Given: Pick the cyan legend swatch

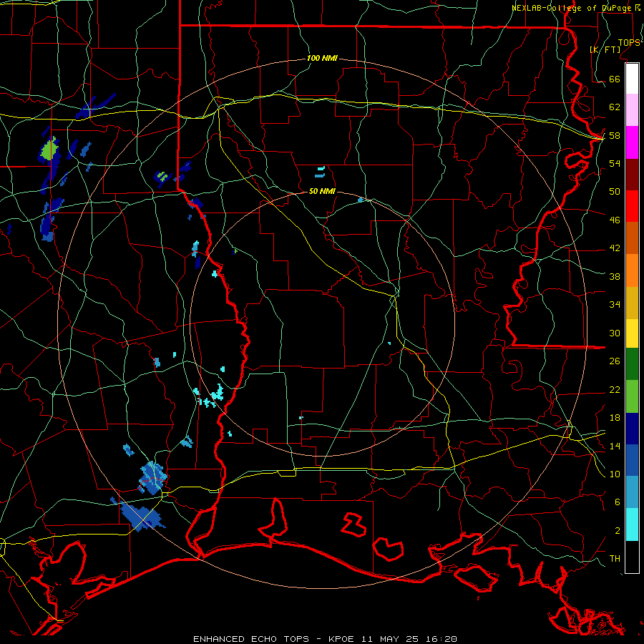Looking at the screenshot, I should pos(632,525).
